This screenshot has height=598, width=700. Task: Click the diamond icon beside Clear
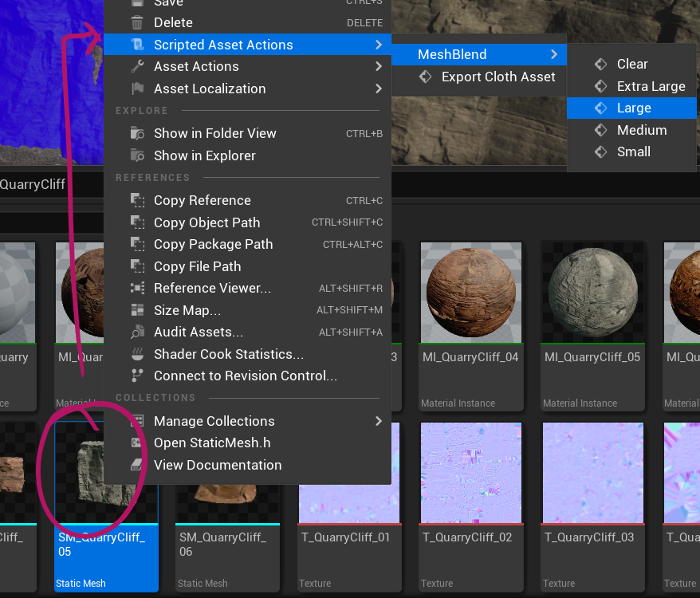[x=601, y=64]
